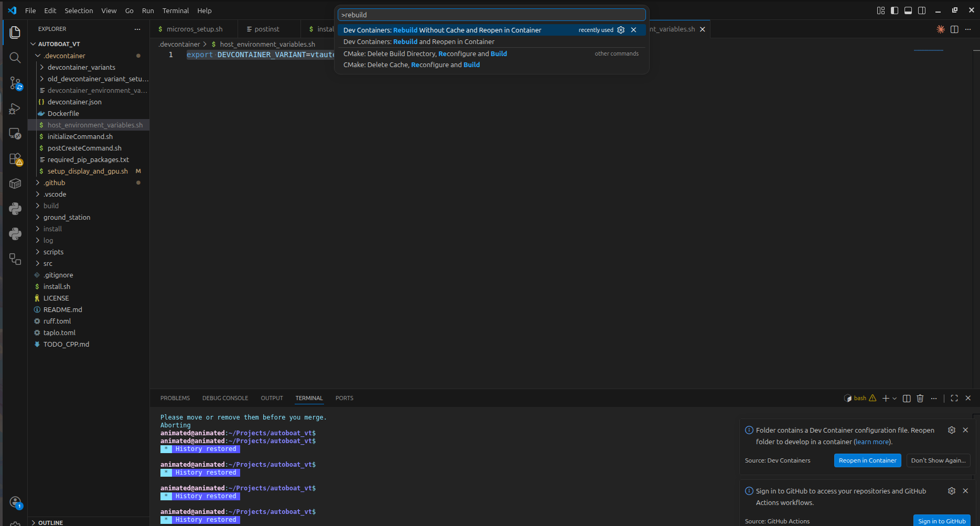Toggle the secondary sidebar visibility

[x=922, y=10]
